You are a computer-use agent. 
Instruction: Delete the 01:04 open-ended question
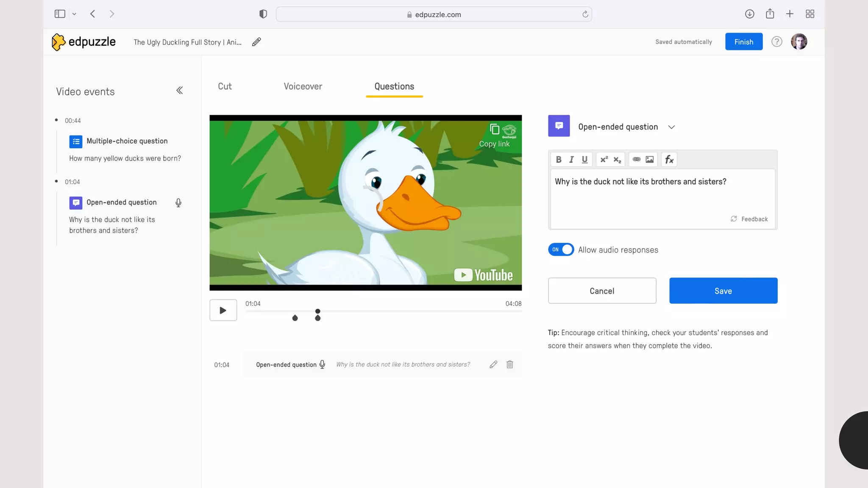click(x=509, y=364)
